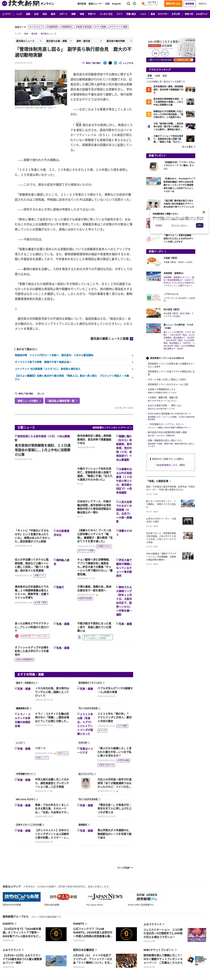Open the プライバシーポリシー link in popup
210x980 pixels.
point(179,225)
